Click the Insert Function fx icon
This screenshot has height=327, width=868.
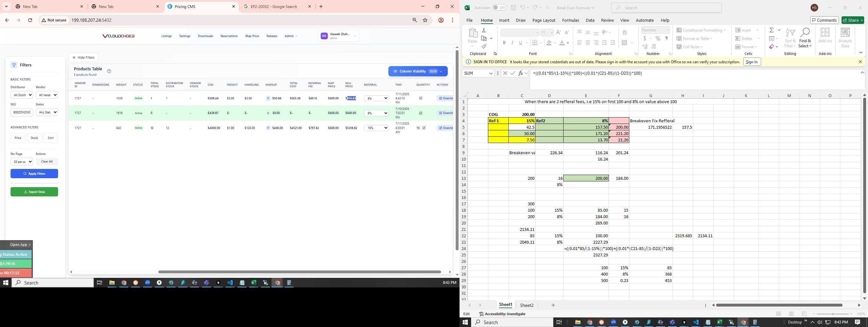[x=520, y=73]
